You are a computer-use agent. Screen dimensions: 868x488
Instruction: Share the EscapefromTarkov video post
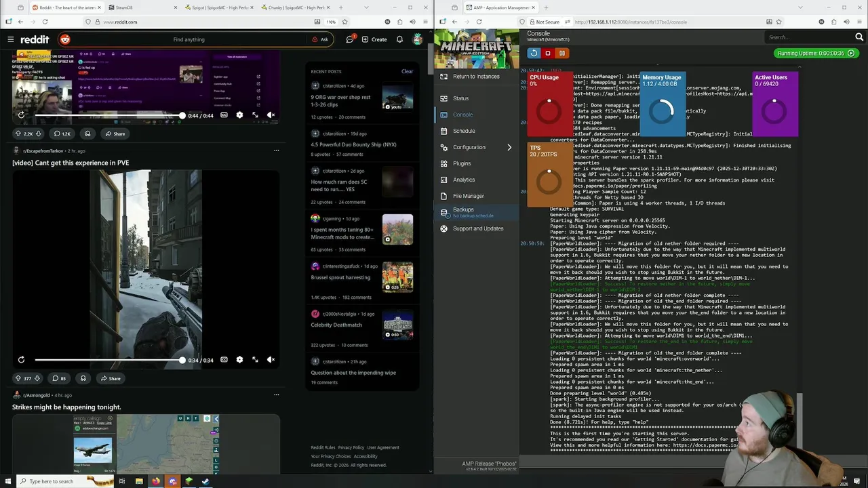[110, 378]
